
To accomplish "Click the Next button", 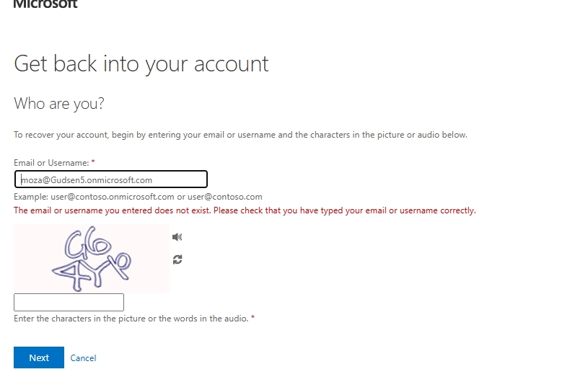I will pos(39,357).
